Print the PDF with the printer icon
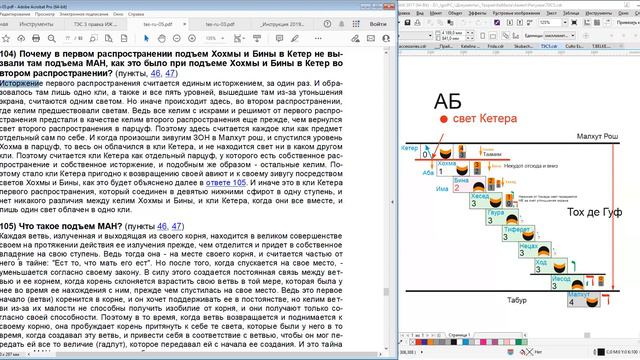Screen dimensions: 640x360 [36, 38]
